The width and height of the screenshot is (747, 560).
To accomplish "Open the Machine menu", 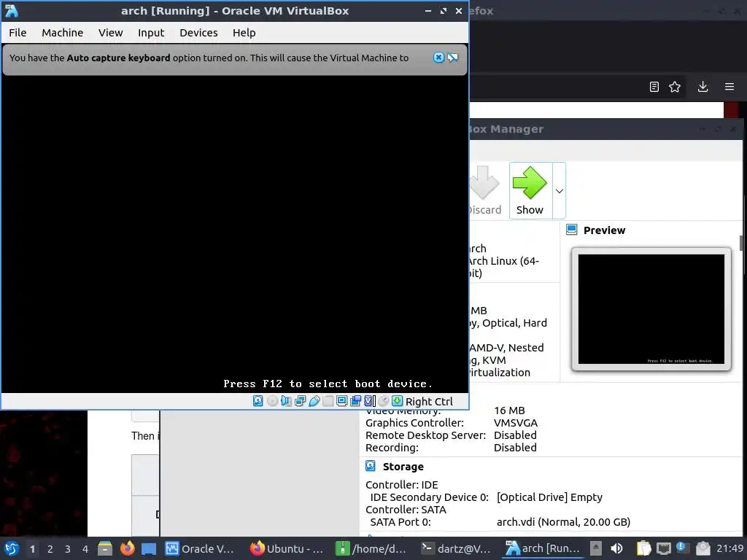I will click(63, 33).
